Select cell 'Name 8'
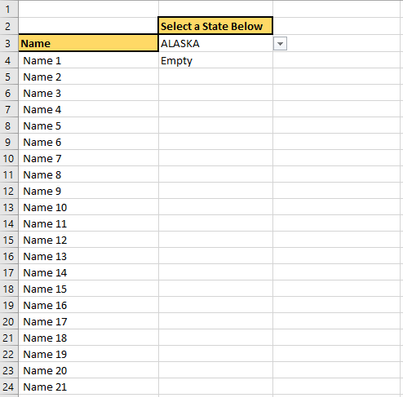Screen dimensions: 403x397 point(88,175)
